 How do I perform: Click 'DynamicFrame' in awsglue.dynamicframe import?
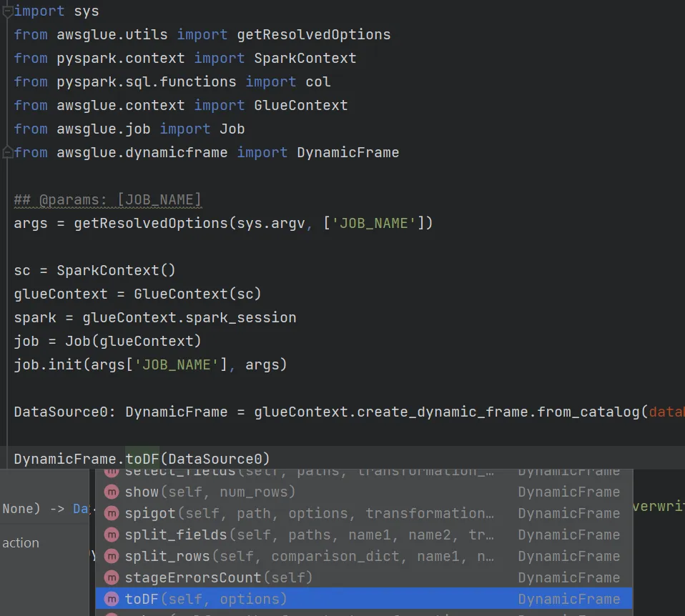pos(348,152)
